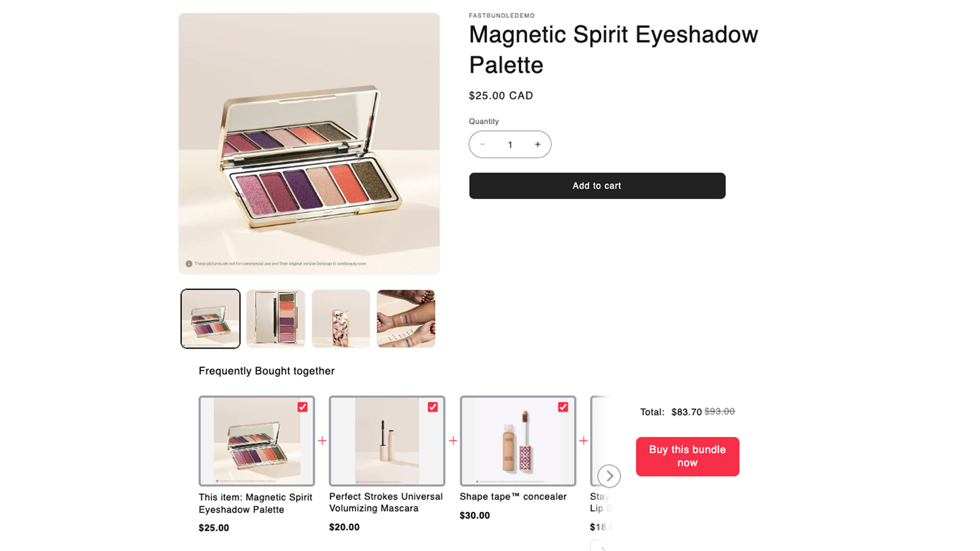Click the info icon on main product image
Screen dimensions: 980x551
pos(189,264)
